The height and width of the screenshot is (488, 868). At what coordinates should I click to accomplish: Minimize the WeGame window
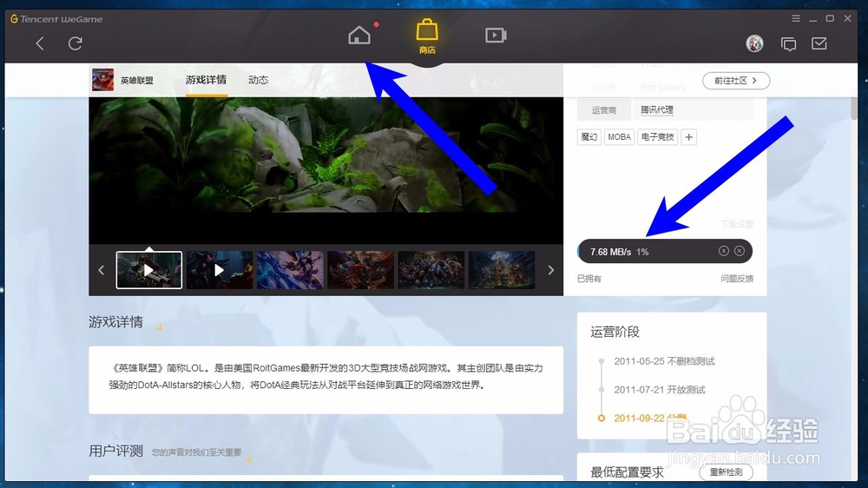coord(812,19)
